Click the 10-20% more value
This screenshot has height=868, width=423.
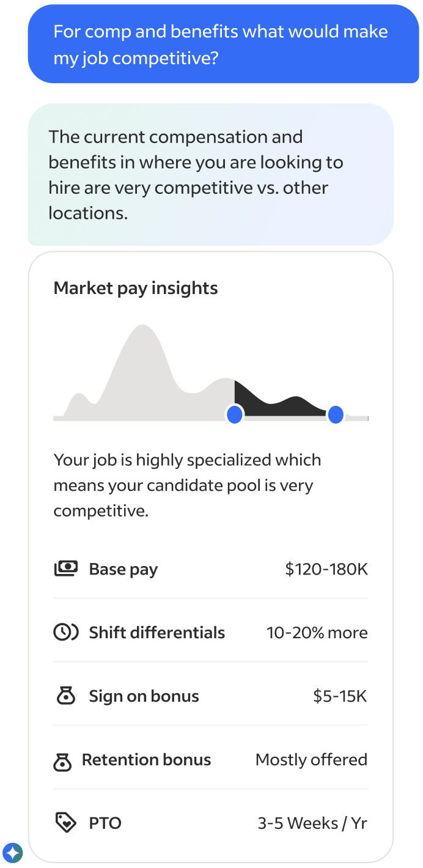point(317,633)
